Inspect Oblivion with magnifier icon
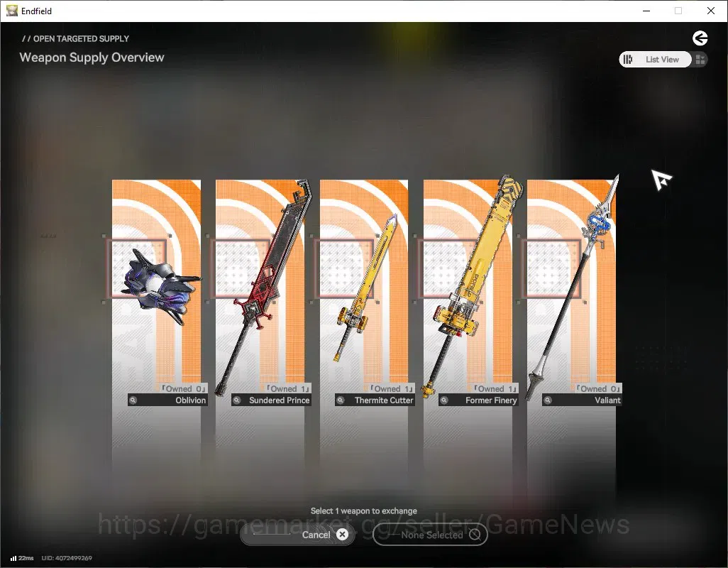Screen dimensions: 728x568 (133, 400)
